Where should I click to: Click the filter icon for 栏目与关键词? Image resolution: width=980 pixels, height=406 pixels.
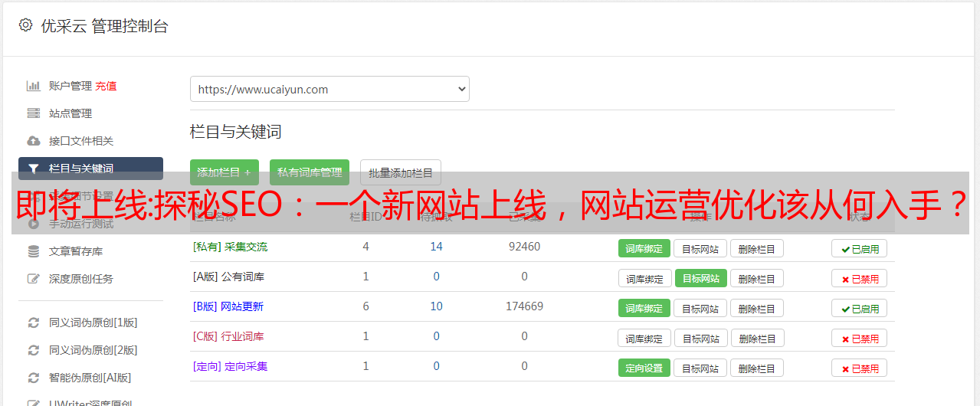(33, 169)
